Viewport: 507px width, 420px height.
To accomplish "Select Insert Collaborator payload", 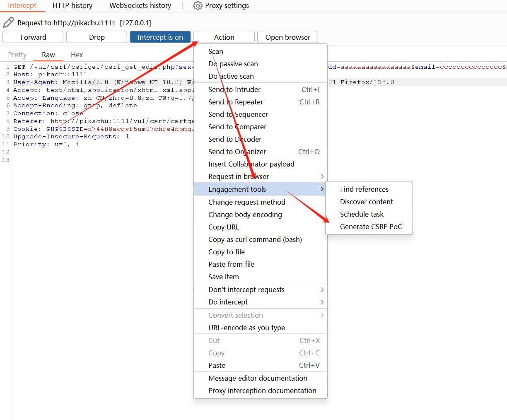I will tap(261, 164).
